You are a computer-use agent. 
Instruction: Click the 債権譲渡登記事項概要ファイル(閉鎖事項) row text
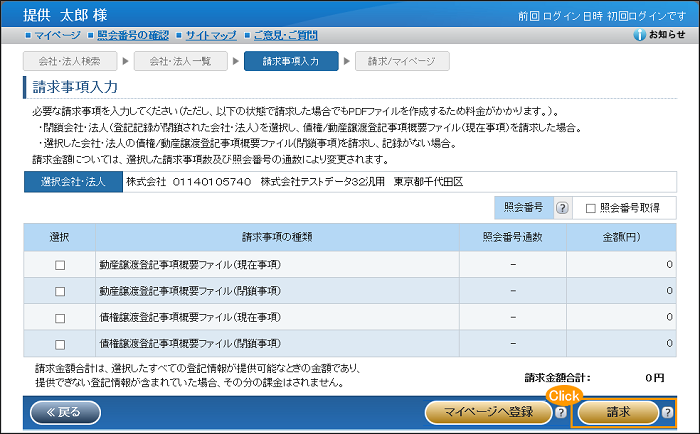pyautogui.click(x=190, y=344)
